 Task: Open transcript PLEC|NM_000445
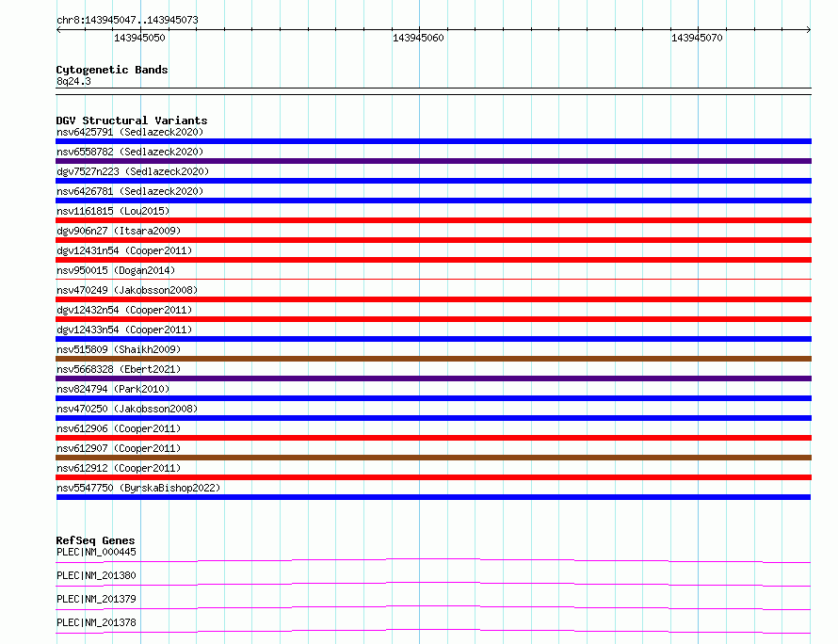96,552
